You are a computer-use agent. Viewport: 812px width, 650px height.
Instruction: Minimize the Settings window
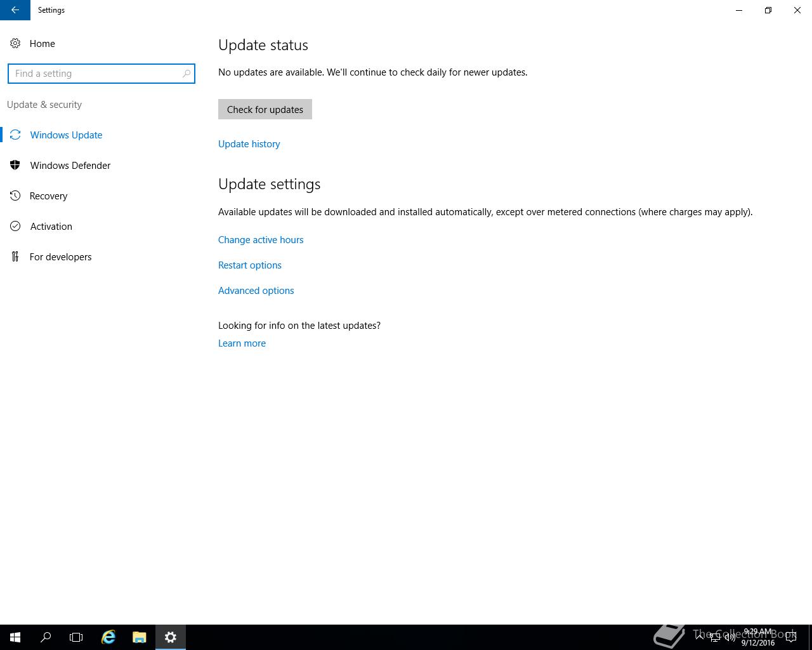tap(739, 10)
